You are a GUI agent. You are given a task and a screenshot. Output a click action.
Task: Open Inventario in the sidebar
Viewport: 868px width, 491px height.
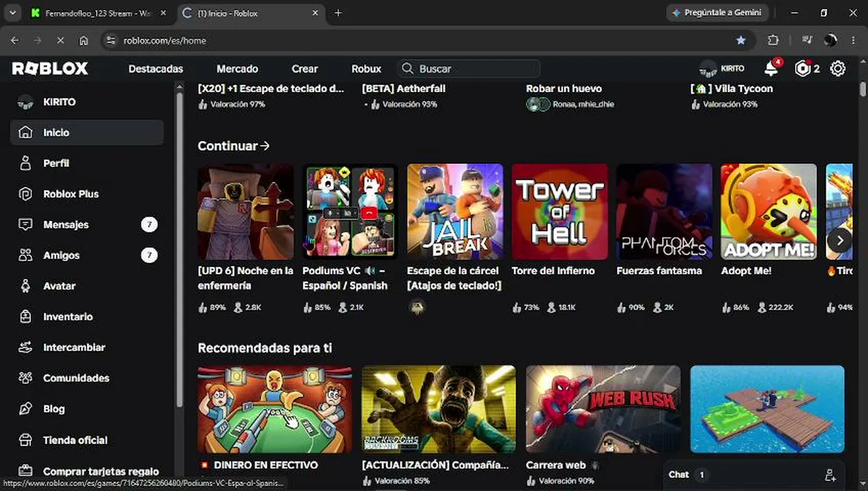point(87,316)
